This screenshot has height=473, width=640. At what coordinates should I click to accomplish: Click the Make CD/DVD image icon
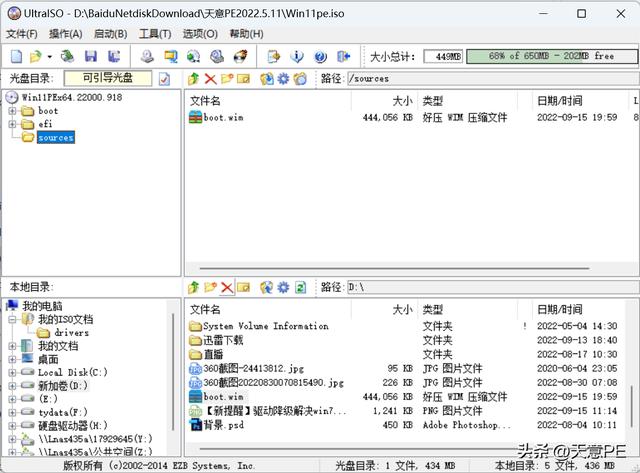[x=147, y=56]
